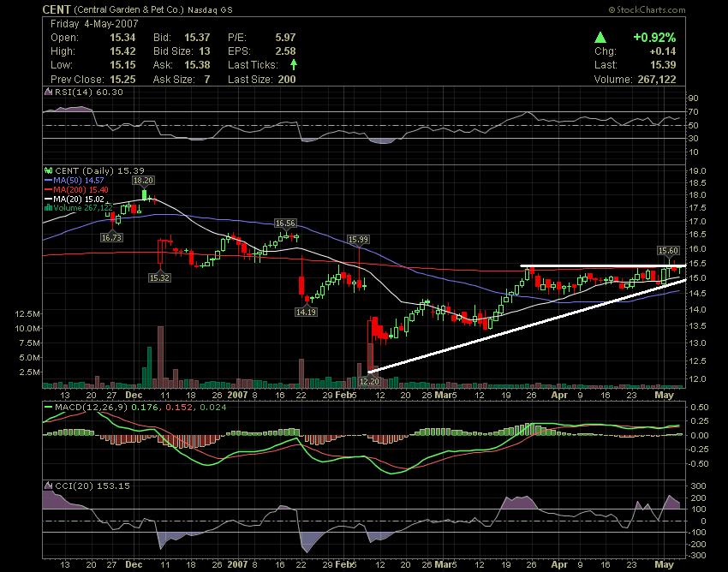Click the candlestick icon beside CENT (Daily)

[48, 171]
